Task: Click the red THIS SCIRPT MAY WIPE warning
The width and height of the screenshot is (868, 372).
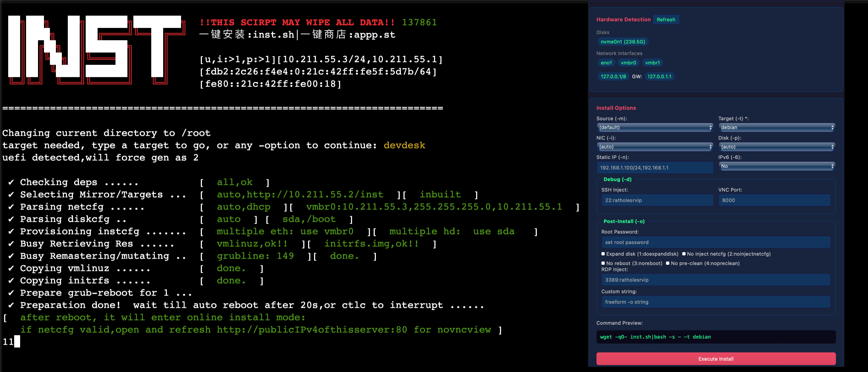Action: tap(297, 22)
